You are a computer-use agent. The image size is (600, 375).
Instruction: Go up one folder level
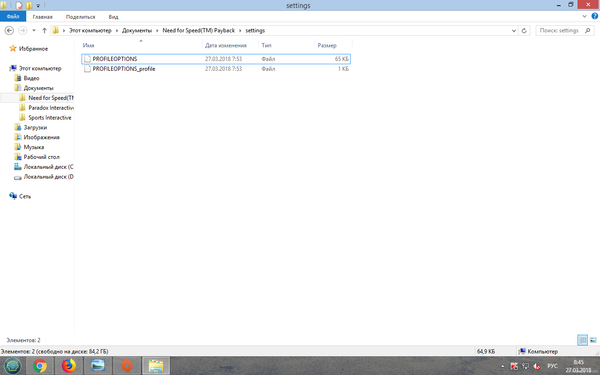click(44, 31)
